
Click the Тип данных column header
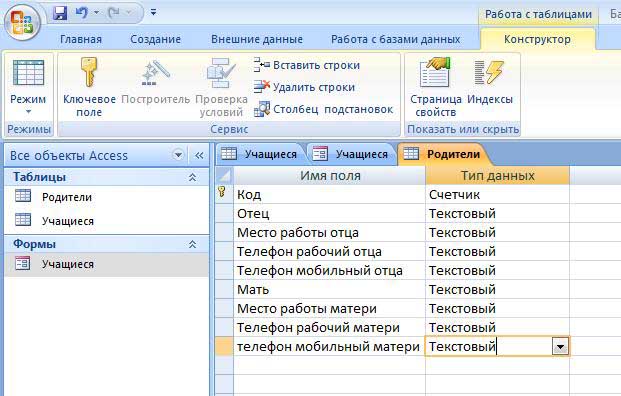pyautogui.click(x=497, y=175)
